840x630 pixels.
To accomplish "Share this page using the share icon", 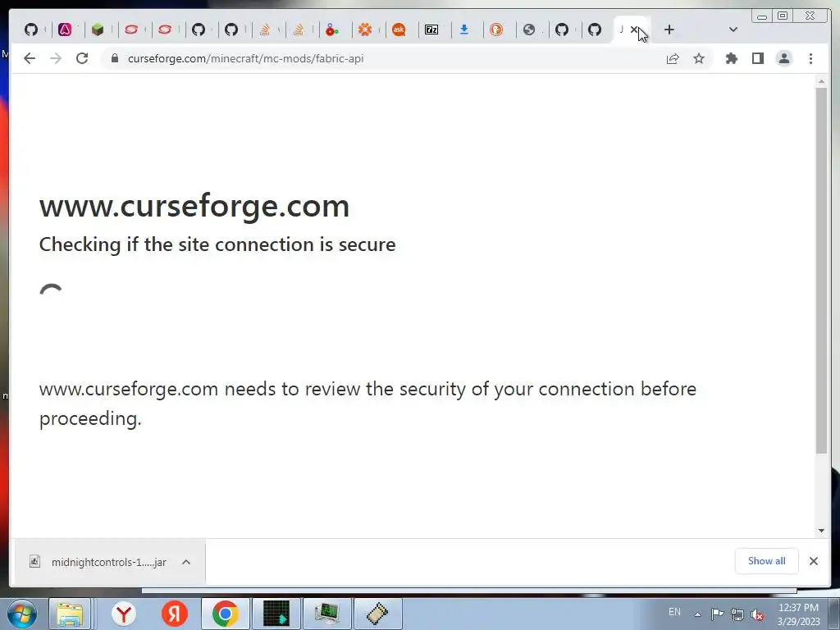I will [x=673, y=58].
